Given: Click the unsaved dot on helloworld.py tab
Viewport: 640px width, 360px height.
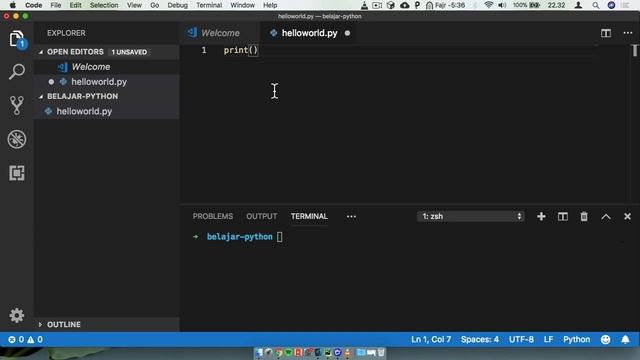Looking at the screenshot, I should 347,33.
